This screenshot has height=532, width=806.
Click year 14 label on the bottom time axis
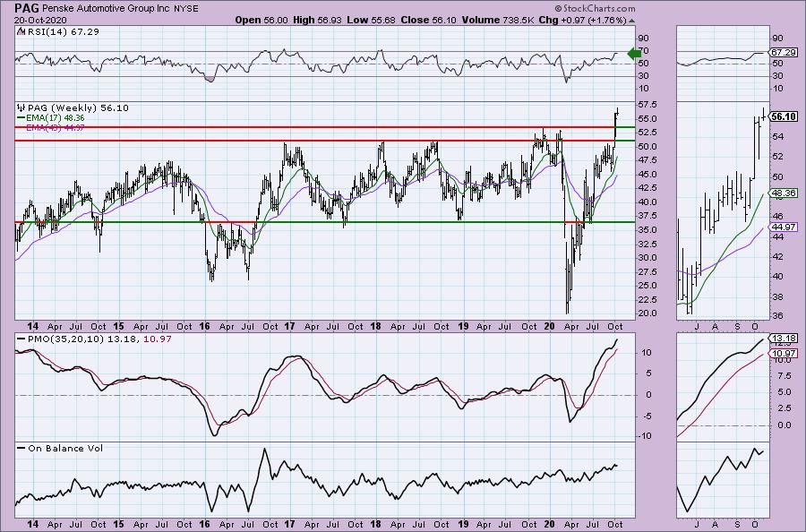(33, 525)
